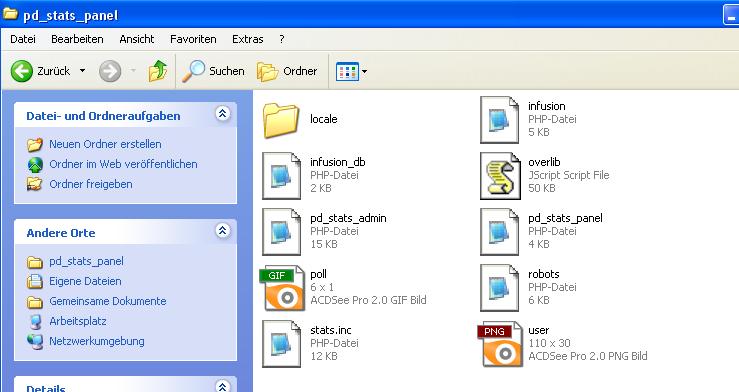Select the user PNG image icon
The height and width of the screenshot is (392, 739).
click(500, 344)
